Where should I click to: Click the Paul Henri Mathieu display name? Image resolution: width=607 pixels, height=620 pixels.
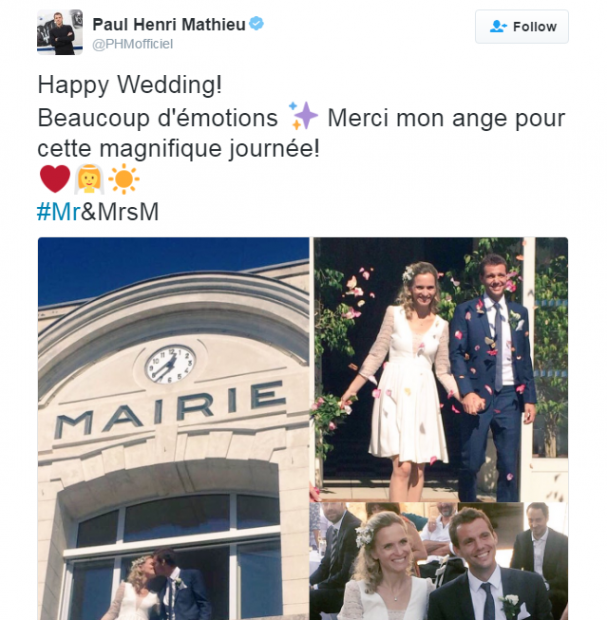pyautogui.click(x=169, y=24)
